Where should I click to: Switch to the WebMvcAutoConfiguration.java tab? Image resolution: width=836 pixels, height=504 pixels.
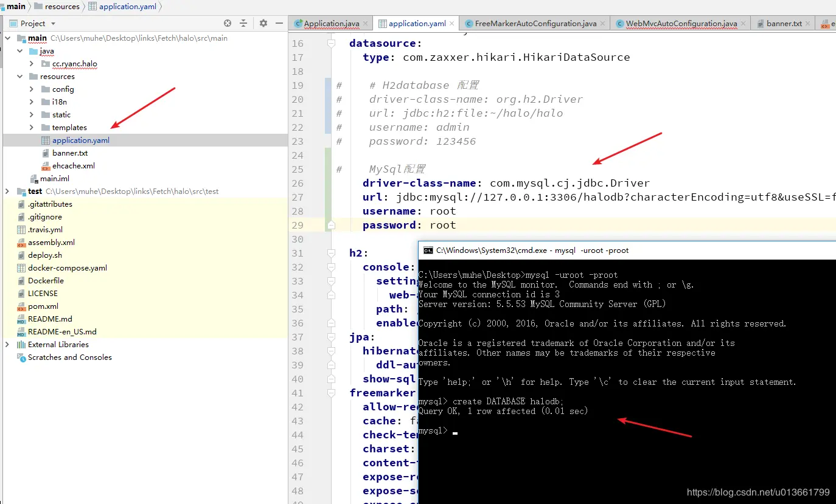(681, 24)
